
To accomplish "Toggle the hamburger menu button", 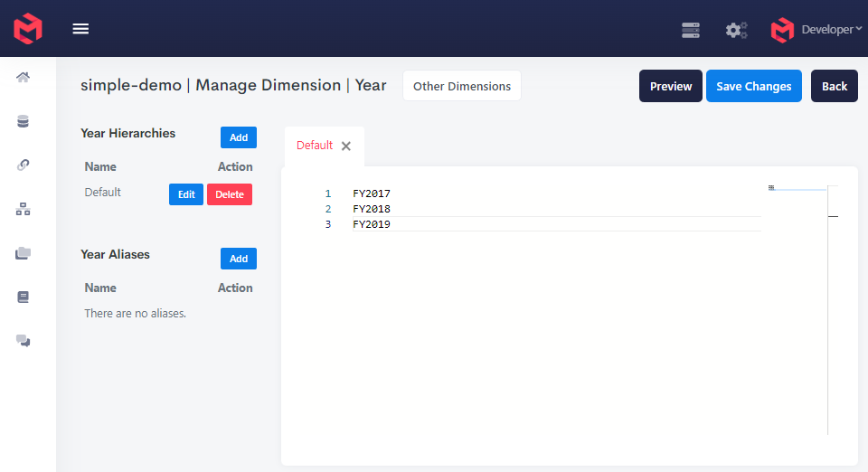I will (x=80, y=29).
